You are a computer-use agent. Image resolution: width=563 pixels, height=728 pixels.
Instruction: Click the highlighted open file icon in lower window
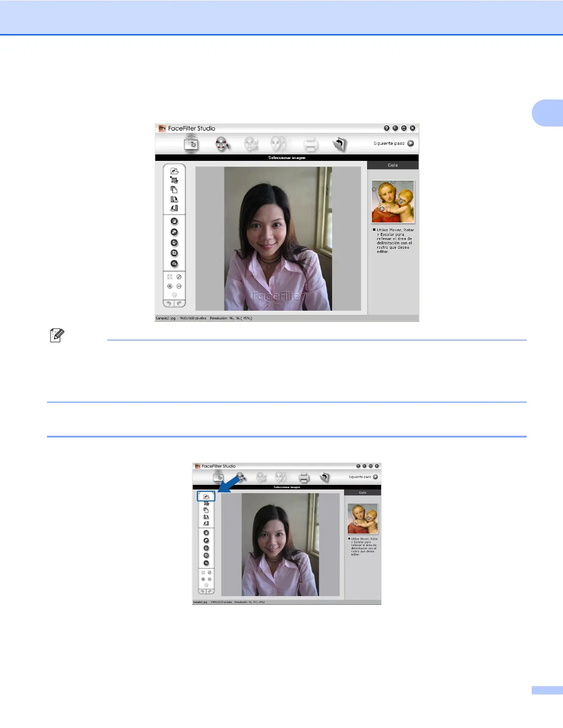[x=206, y=496]
